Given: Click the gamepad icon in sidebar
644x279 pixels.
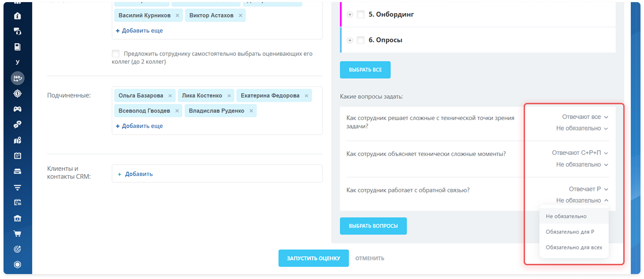Looking at the screenshot, I should pyautogui.click(x=17, y=109).
